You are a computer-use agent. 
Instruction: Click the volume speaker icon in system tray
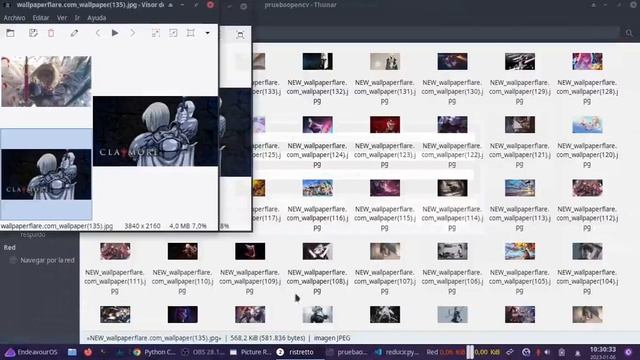coord(547,352)
